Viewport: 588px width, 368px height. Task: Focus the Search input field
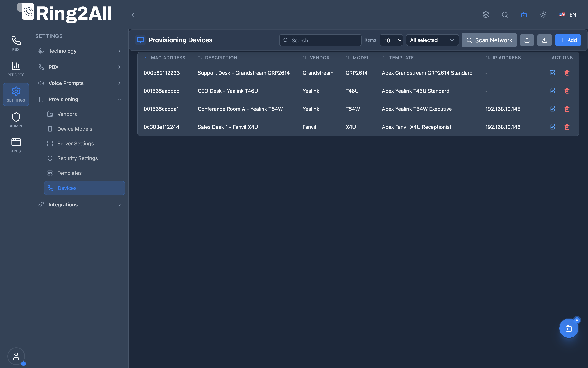click(x=320, y=40)
